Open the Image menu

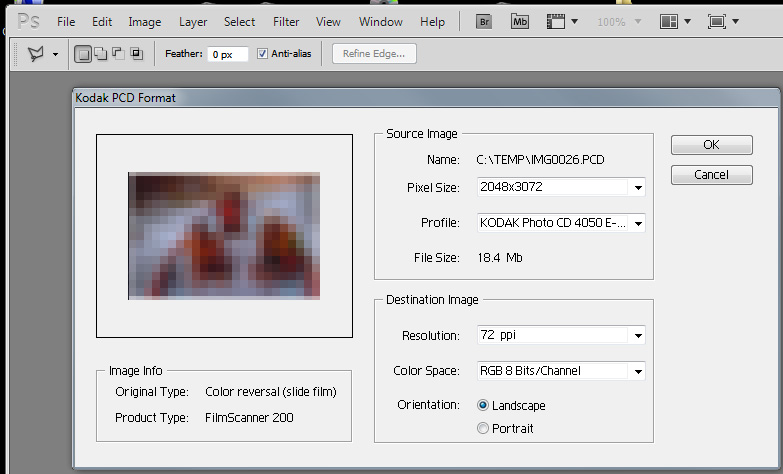coord(145,22)
